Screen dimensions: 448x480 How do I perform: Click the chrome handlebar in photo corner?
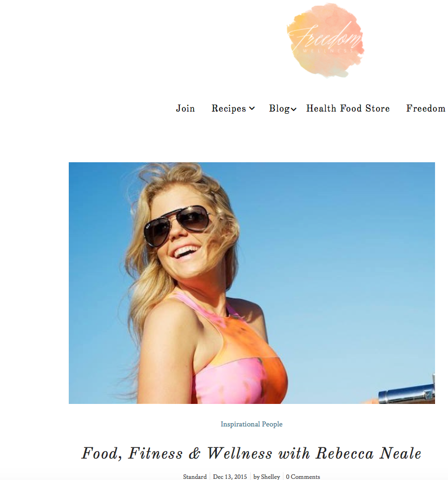point(407,393)
